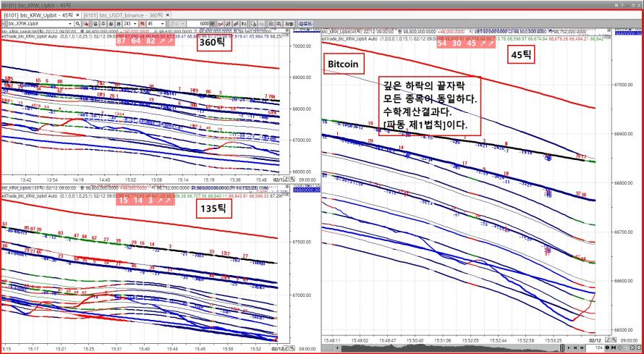
Task: Click the multi-chart layout icon left of 계열
Action: point(278,24)
